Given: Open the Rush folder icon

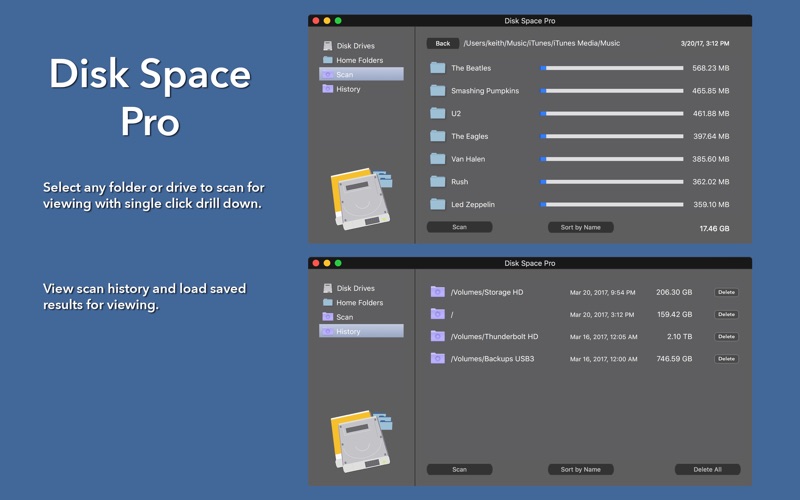Looking at the screenshot, I should [x=437, y=182].
